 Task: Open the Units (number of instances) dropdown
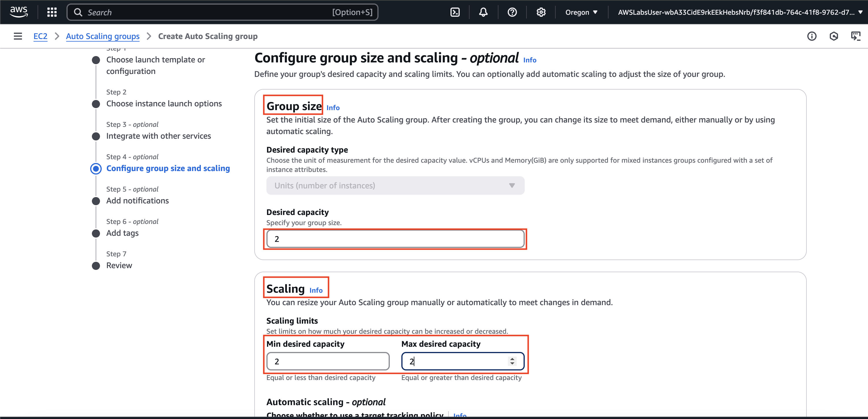click(395, 186)
